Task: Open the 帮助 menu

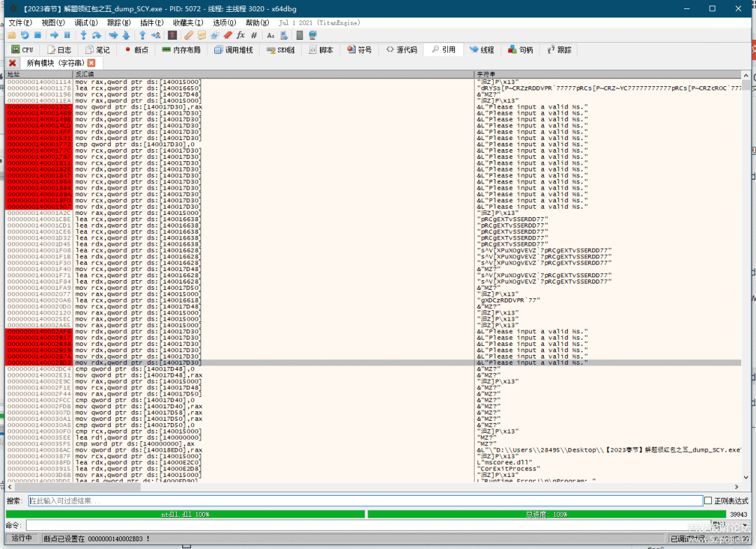Action: pos(257,22)
